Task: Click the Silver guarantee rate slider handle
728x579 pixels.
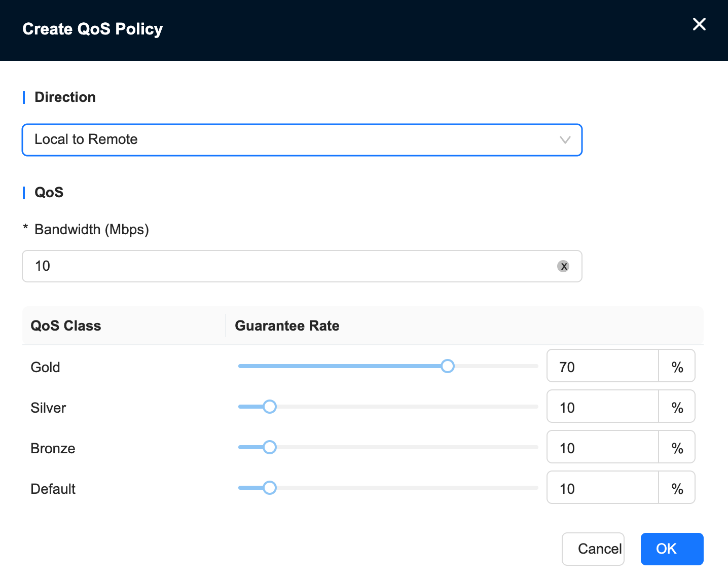Action: [x=270, y=407]
